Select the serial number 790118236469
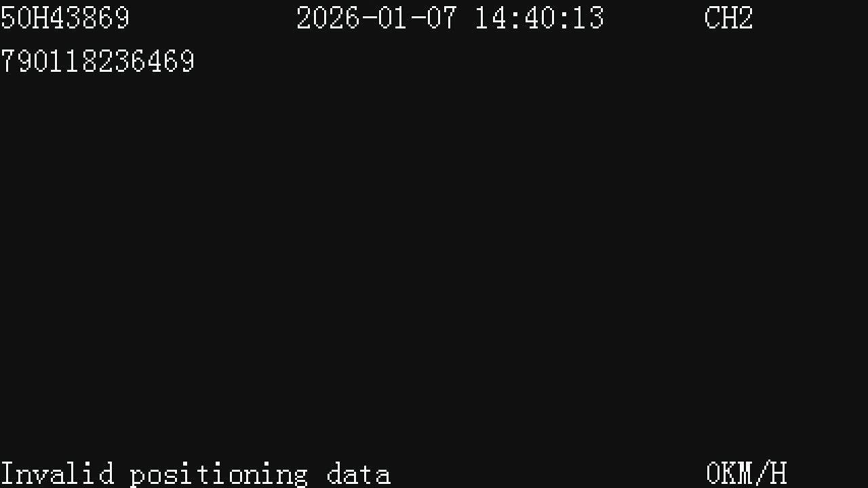The width and height of the screenshot is (868, 488). click(x=98, y=62)
